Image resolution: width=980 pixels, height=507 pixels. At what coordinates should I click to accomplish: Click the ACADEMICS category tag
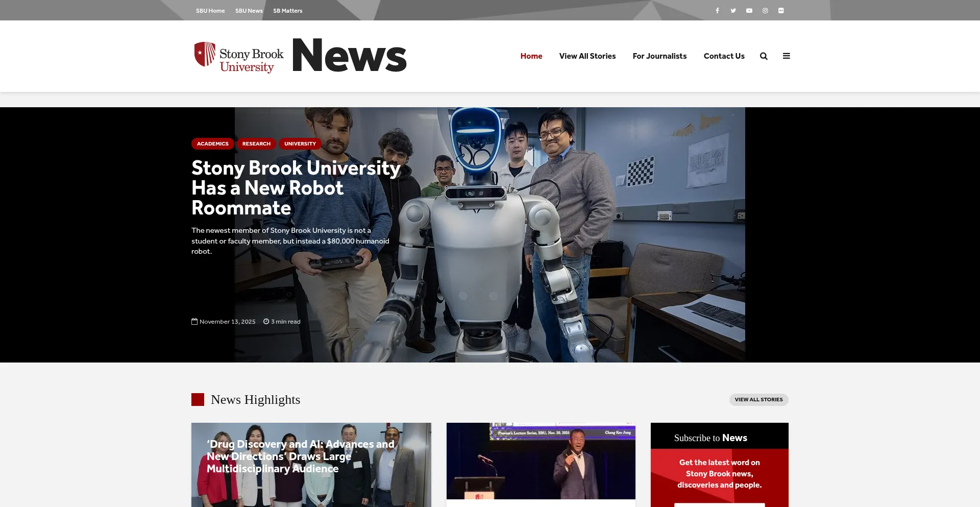[212, 144]
